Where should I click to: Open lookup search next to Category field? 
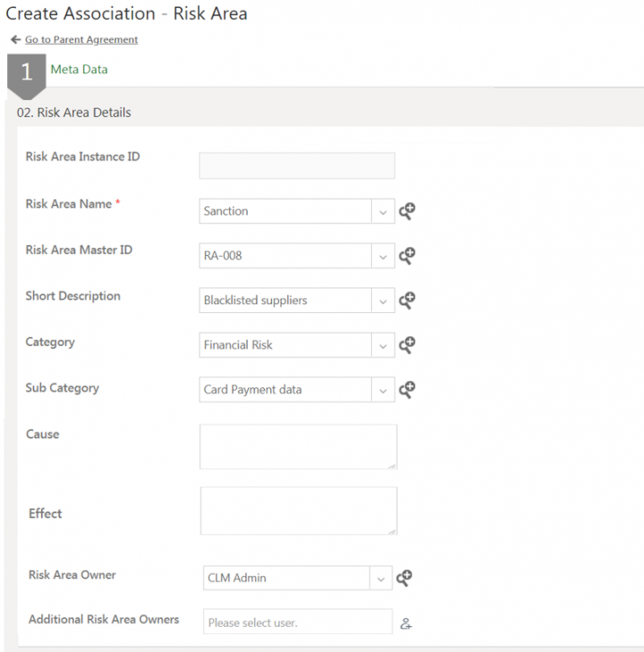[407, 345]
